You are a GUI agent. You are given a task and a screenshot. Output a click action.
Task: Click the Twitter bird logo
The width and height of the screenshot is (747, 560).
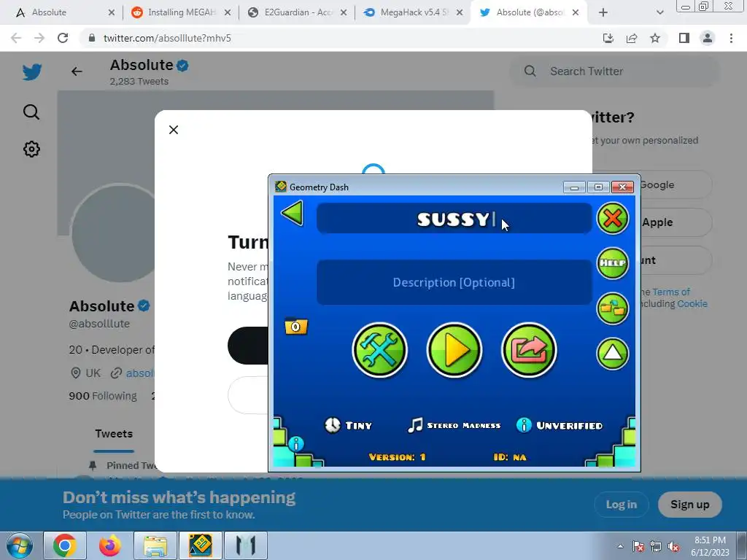(32, 72)
